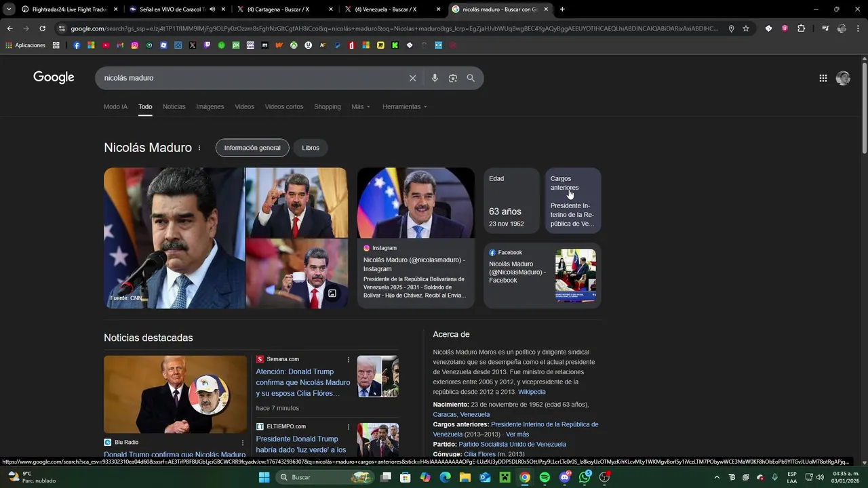868x488 pixels.
Task: Open Wikipedia link in Acerca de
Action: pos(532,392)
